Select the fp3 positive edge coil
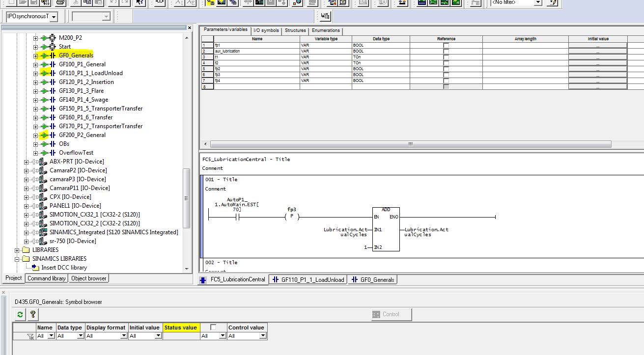 coord(292,217)
